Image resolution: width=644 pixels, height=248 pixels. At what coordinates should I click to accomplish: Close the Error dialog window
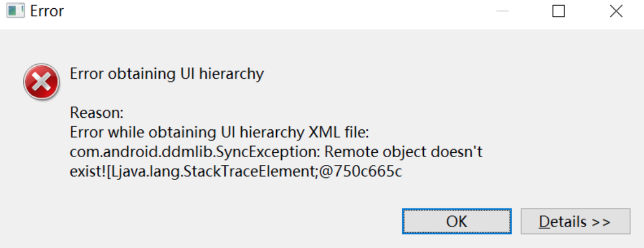616,11
